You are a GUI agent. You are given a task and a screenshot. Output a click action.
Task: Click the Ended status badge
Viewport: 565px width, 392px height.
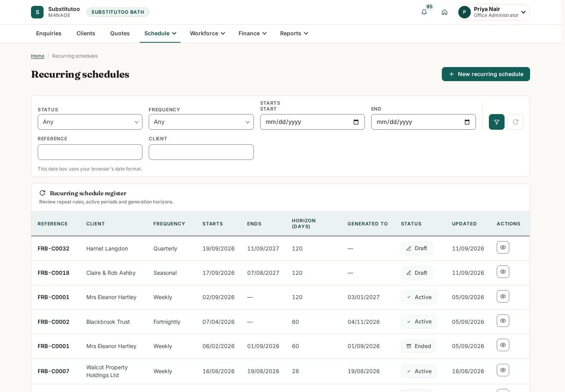(419, 346)
